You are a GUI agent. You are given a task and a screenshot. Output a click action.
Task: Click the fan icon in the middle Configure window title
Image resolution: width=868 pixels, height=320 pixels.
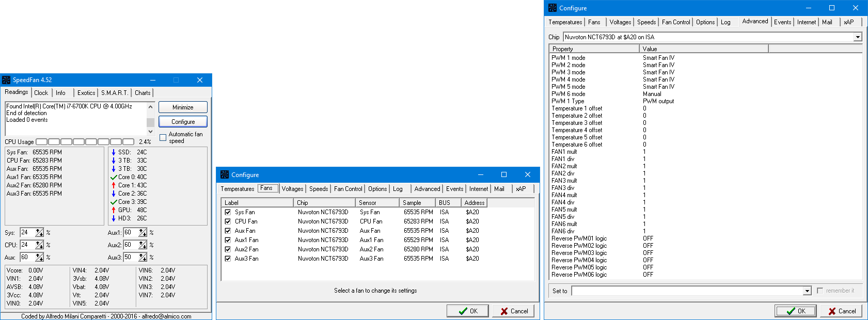click(x=225, y=174)
